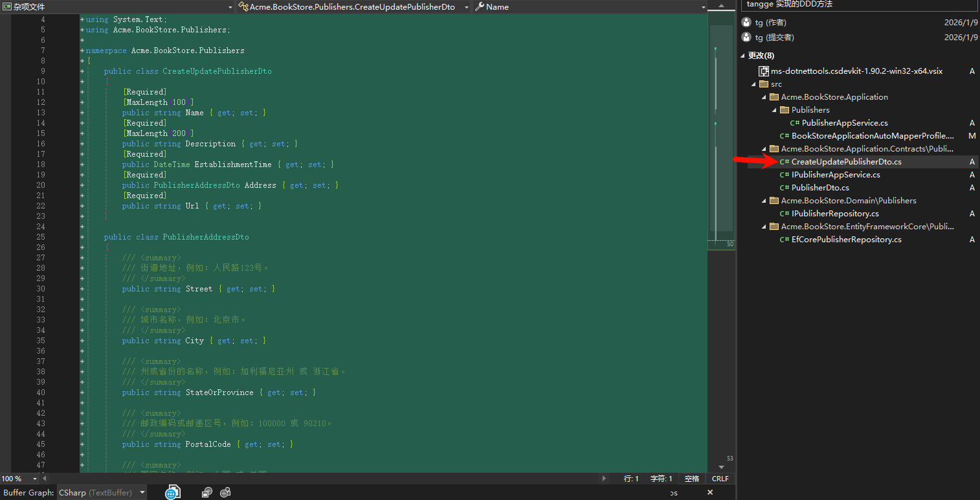This screenshot has width=980, height=500.
Task: Click the class name CreateUpdatePublisherDto in code
Action: tap(217, 71)
